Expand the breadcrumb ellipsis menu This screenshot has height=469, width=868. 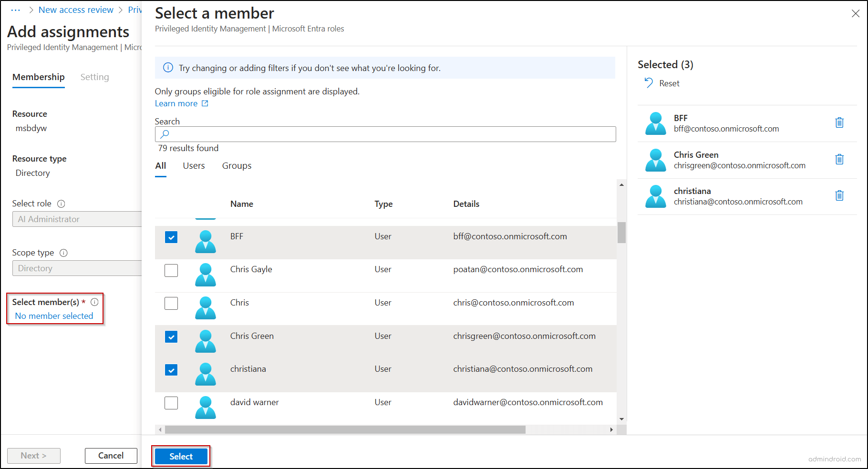(x=16, y=10)
